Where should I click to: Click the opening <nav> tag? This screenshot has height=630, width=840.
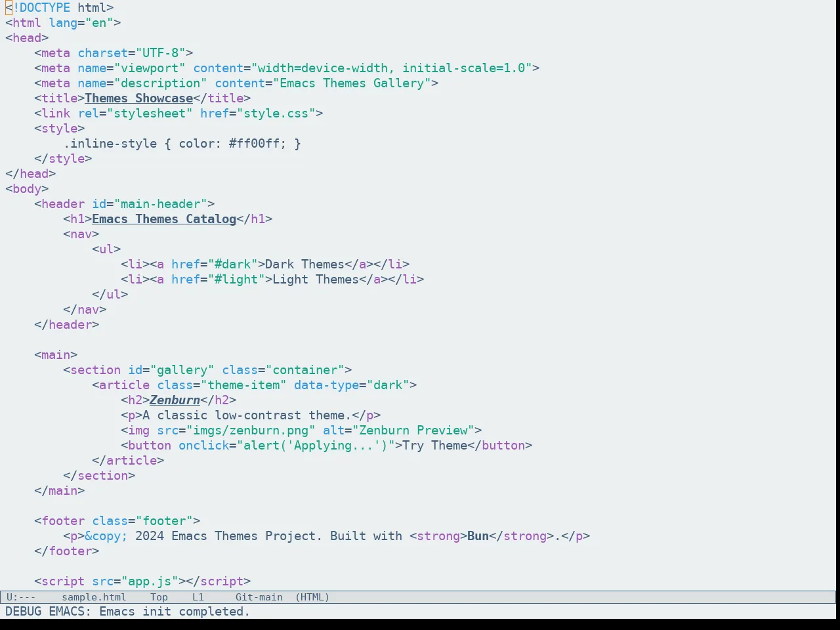[x=81, y=234]
